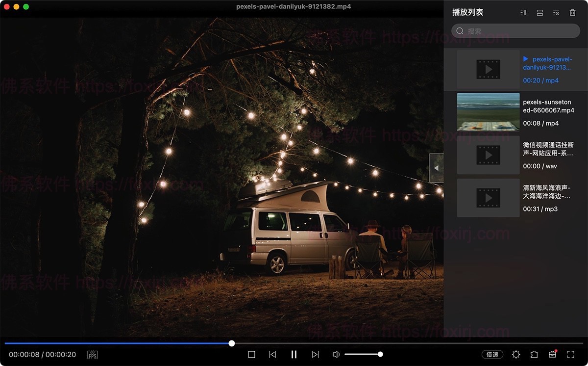588x366 pixels.
Task: Switch the playlist layout view icon
Action: pyautogui.click(x=539, y=13)
